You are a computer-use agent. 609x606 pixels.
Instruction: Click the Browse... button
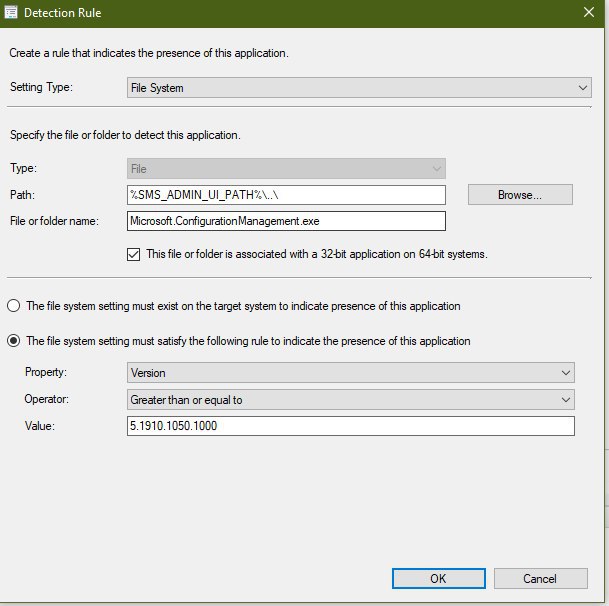pos(520,195)
